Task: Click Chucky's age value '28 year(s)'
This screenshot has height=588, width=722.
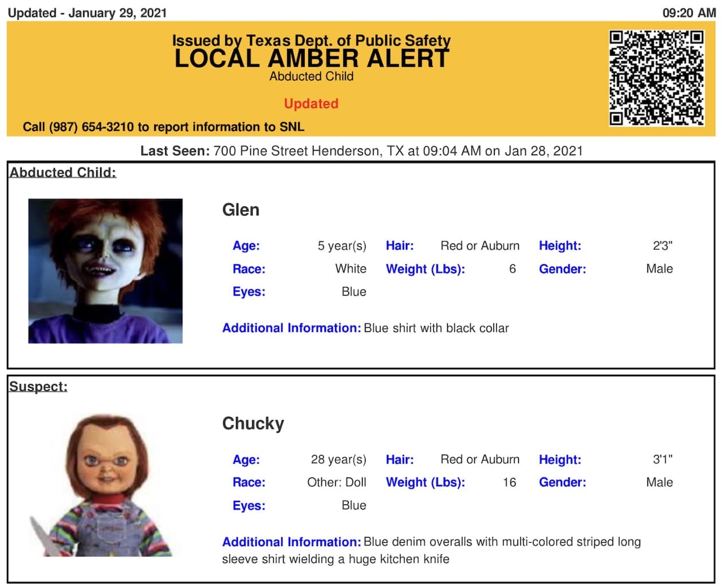Action: 339,460
